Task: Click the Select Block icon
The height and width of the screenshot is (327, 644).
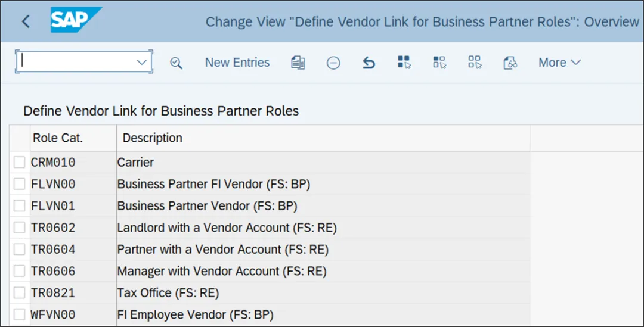Action: click(x=439, y=63)
